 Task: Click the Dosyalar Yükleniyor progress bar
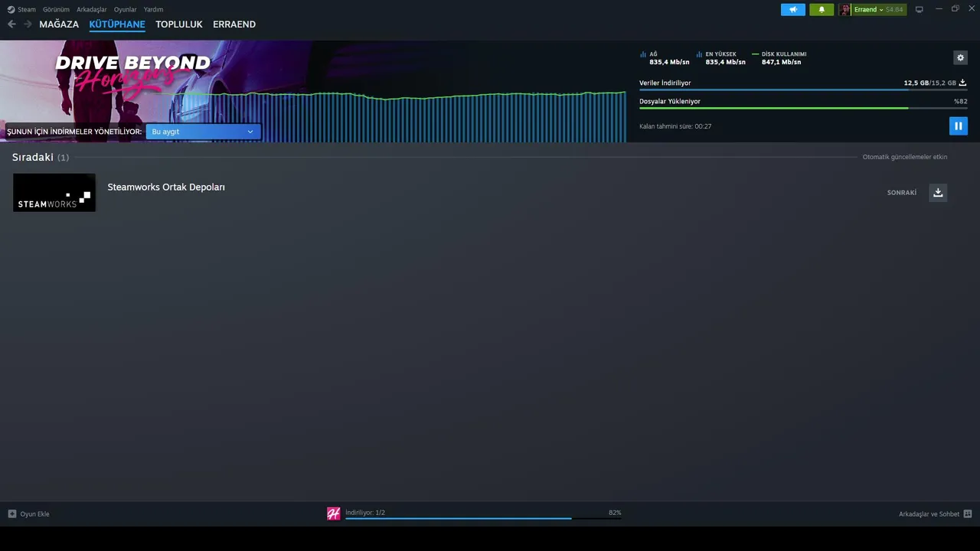tap(803, 108)
